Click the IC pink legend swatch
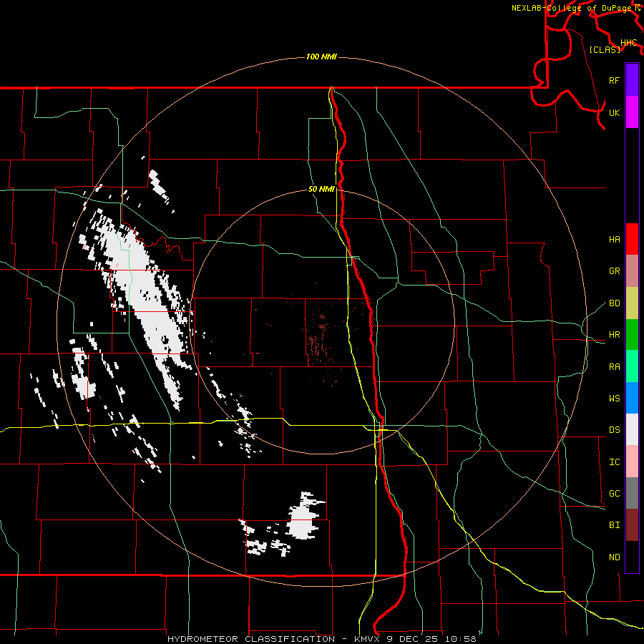Screen dimensions: 644x644 point(632,462)
